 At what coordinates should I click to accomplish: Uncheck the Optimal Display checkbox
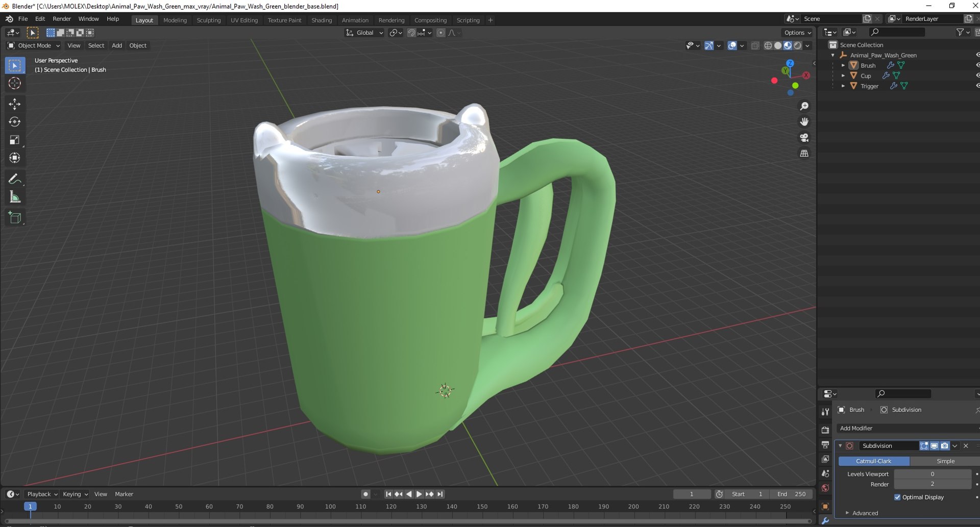[x=897, y=497]
